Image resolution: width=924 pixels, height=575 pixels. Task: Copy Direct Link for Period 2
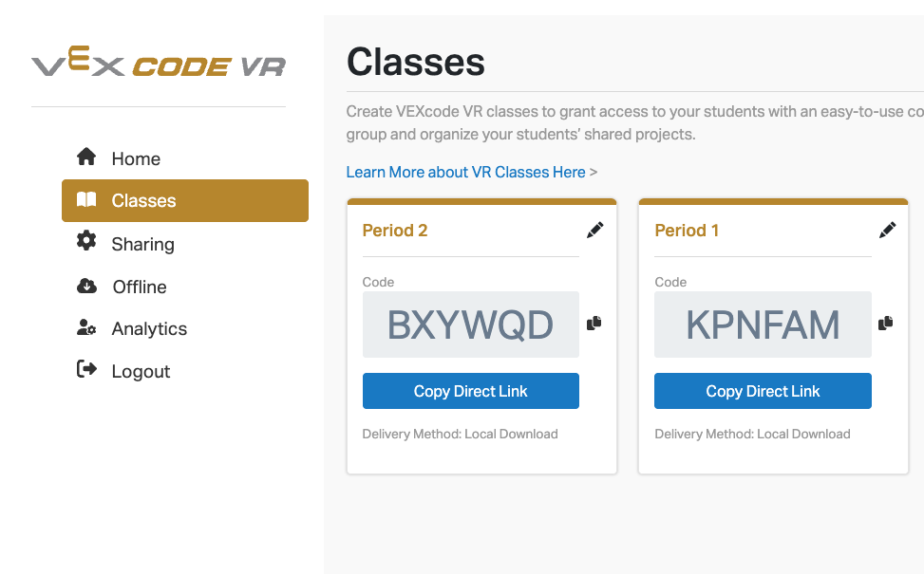coord(470,391)
